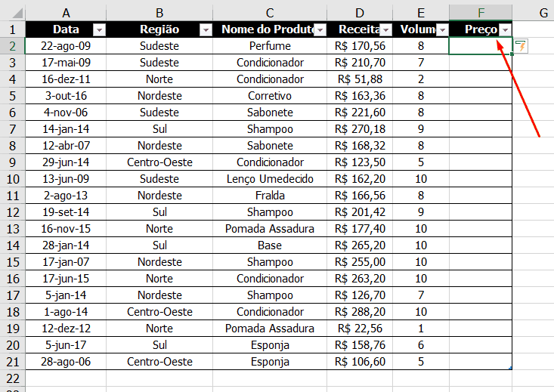Select column D header
Viewport: 554px width, 392px height.
[360, 13]
